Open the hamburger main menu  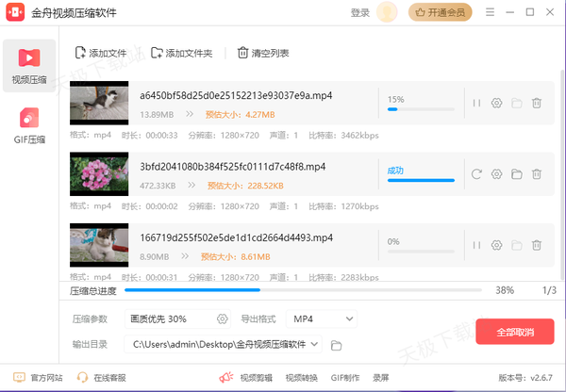(491, 13)
